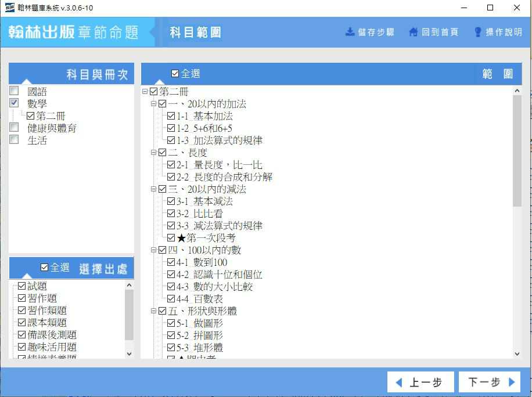Uncheck 3-2 比比看 section
532x397 pixels.
click(171, 214)
